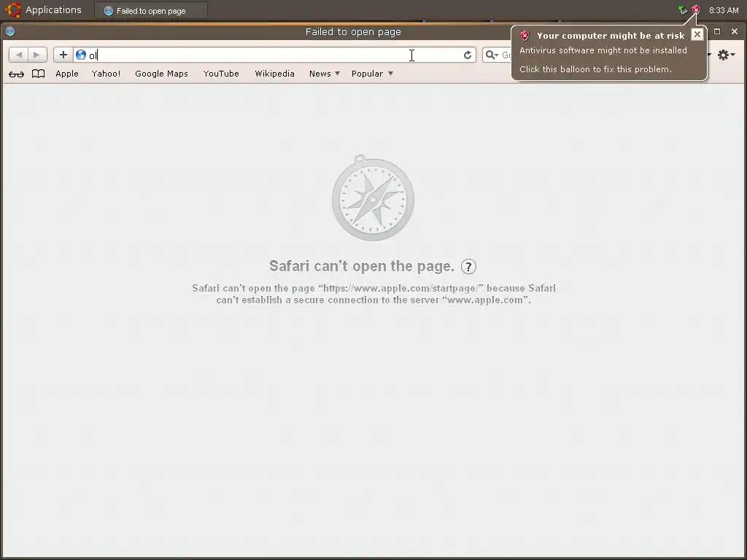This screenshot has height=560, width=747.
Task: Expand the Popular bookmarks dropdown
Action: (372, 74)
